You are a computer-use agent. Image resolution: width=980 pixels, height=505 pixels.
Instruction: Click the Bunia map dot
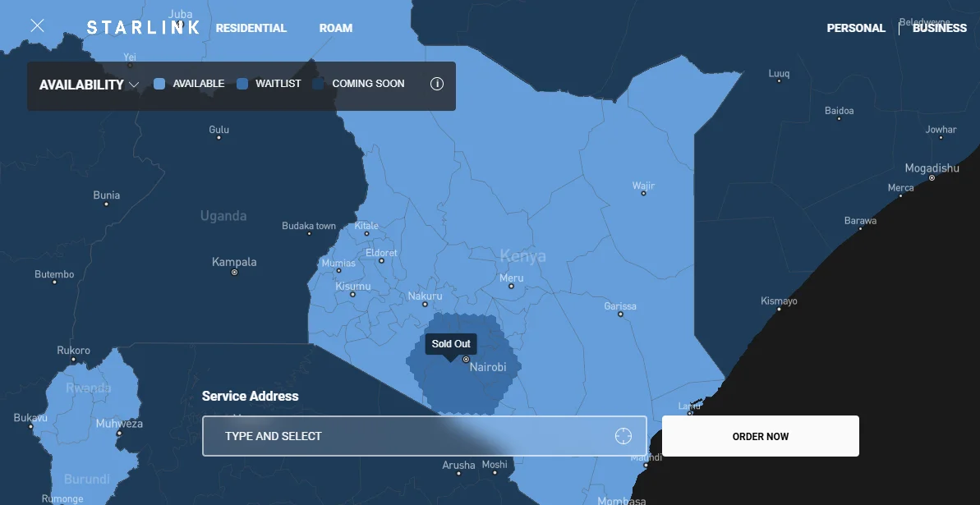[106, 204]
